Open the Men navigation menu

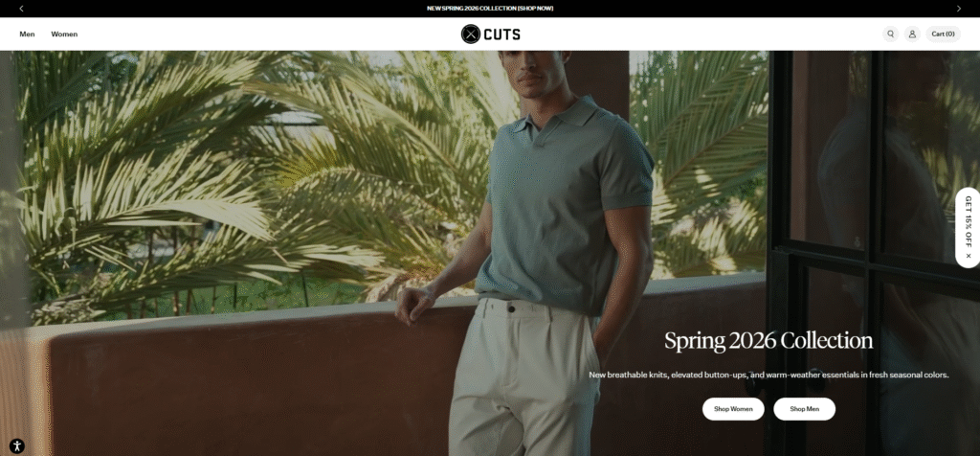27,34
